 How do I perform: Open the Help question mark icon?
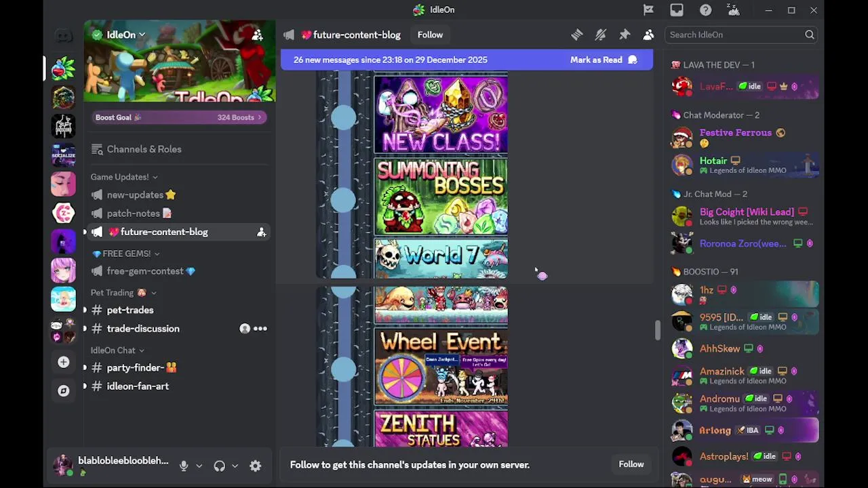pos(705,10)
